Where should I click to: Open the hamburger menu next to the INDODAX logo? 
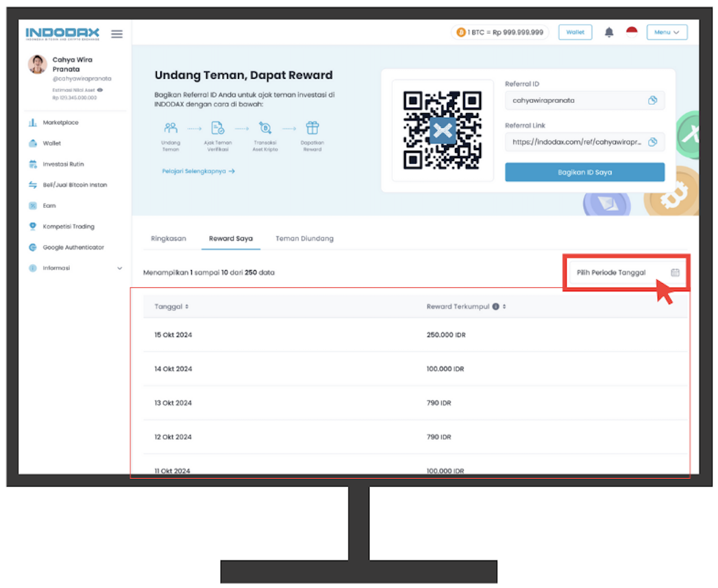[x=116, y=34]
